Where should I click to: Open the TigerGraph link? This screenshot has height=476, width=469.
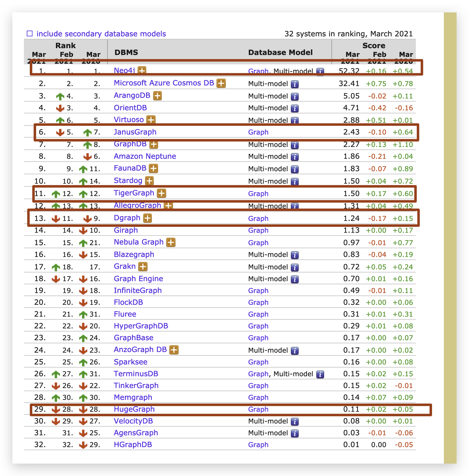click(134, 193)
